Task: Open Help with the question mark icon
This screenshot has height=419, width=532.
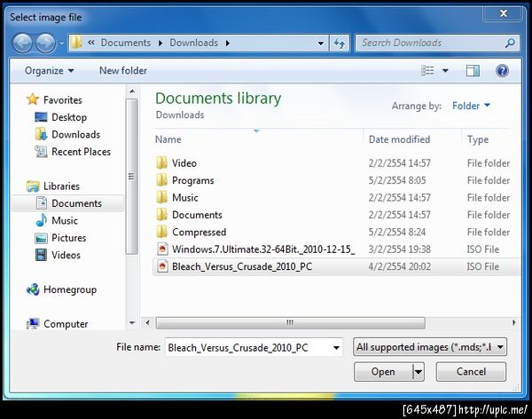Action: [x=502, y=71]
